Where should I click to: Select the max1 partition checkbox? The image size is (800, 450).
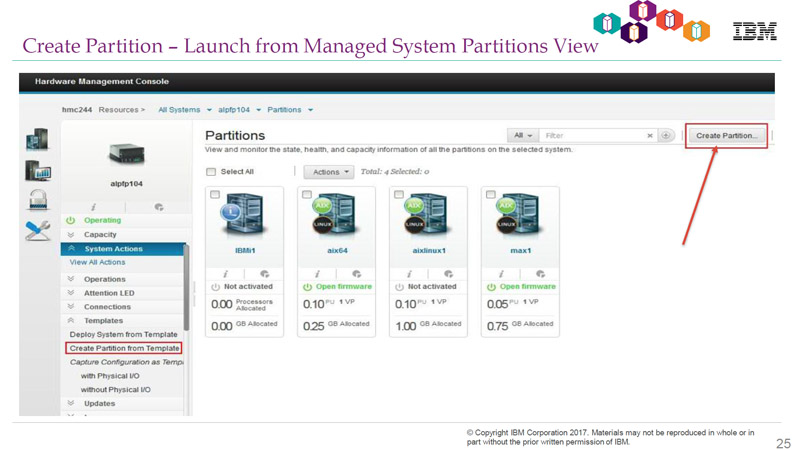pyautogui.click(x=490, y=194)
